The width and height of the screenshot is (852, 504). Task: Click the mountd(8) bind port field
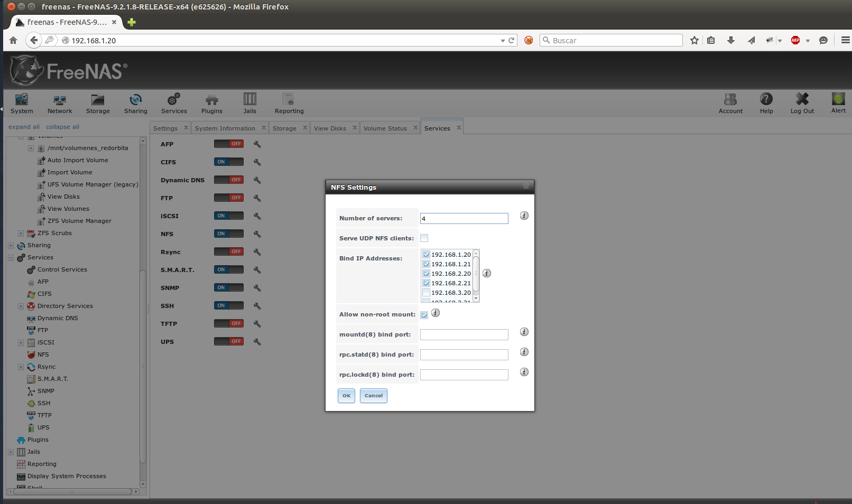pyautogui.click(x=464, y=335)
